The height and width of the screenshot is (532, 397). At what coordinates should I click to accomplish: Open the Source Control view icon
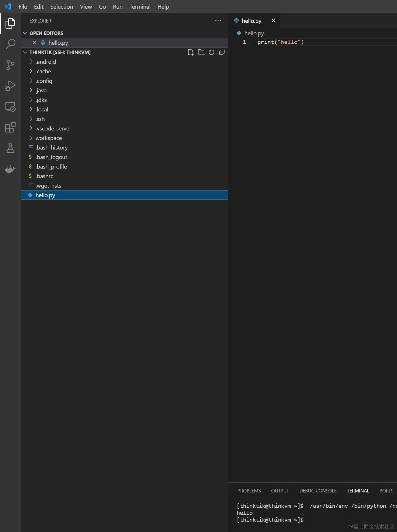[x=10, y=65]
